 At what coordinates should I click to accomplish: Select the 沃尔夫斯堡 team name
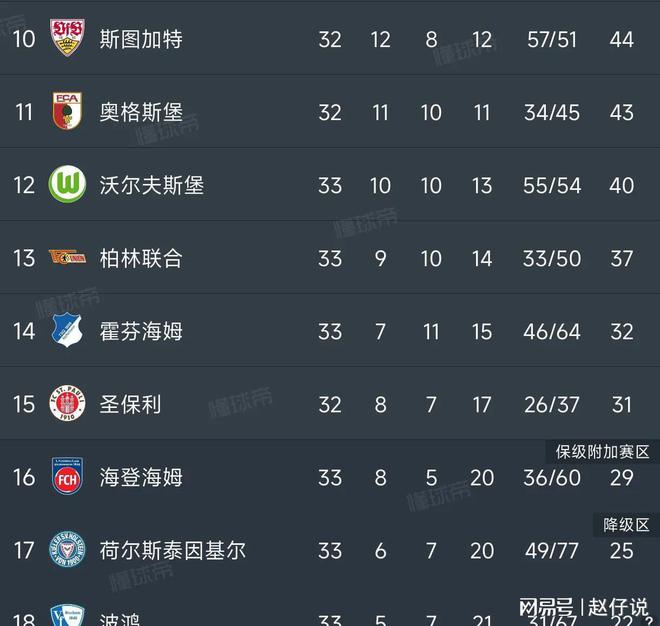pyautogui.click(x=152, y=185)
